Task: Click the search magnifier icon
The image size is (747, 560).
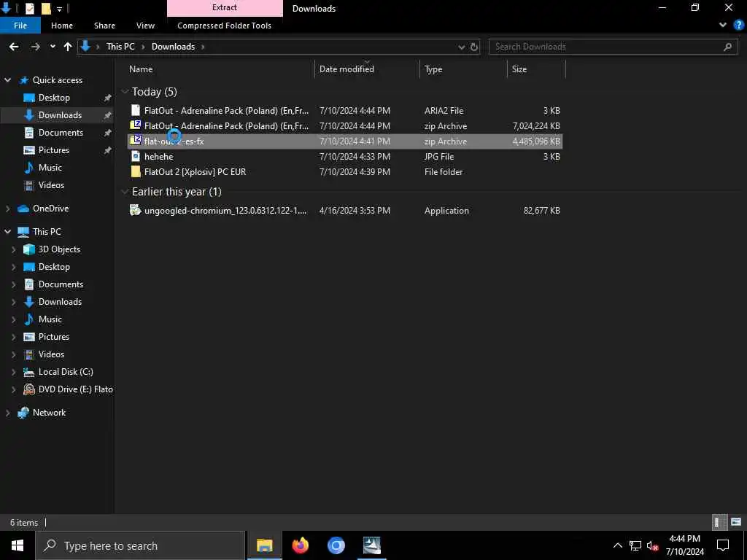Action: [x=727, y=47]
